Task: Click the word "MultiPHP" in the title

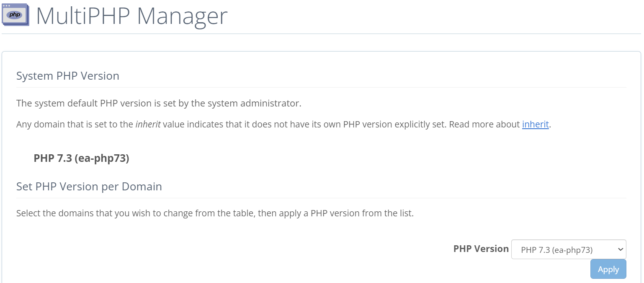Action: pos(84,16)
